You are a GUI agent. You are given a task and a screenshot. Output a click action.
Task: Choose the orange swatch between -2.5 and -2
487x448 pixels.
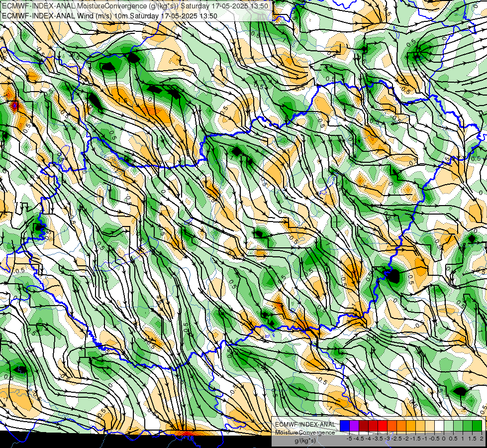[401, 426]
